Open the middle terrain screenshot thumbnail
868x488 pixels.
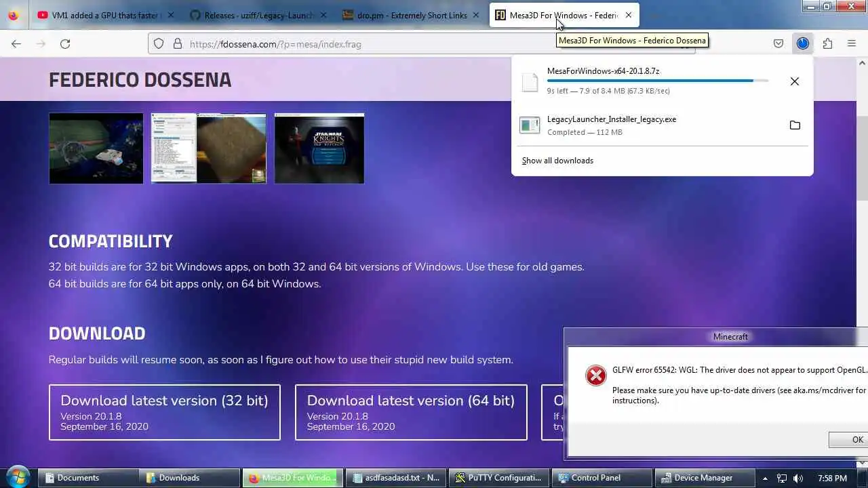tap(208, 148)
